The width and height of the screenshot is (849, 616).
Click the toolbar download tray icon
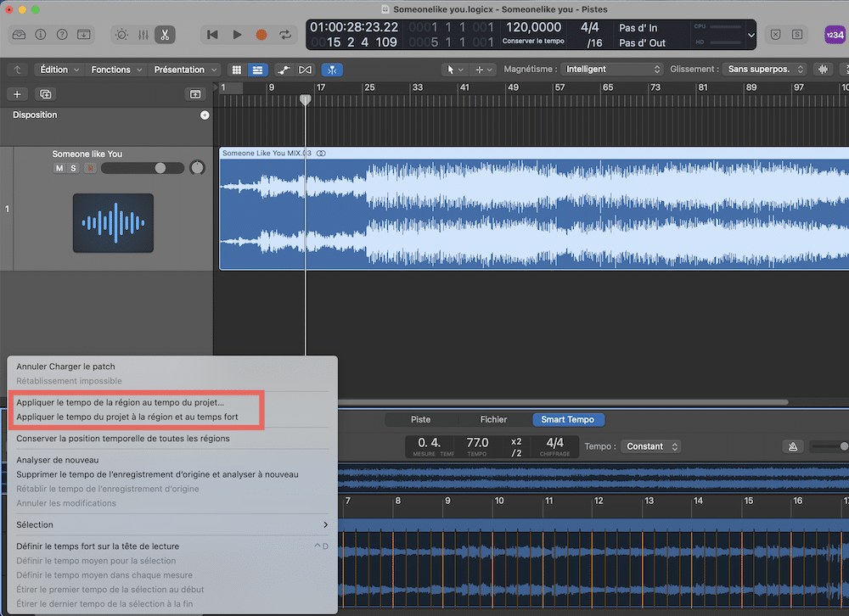(84, 35)
